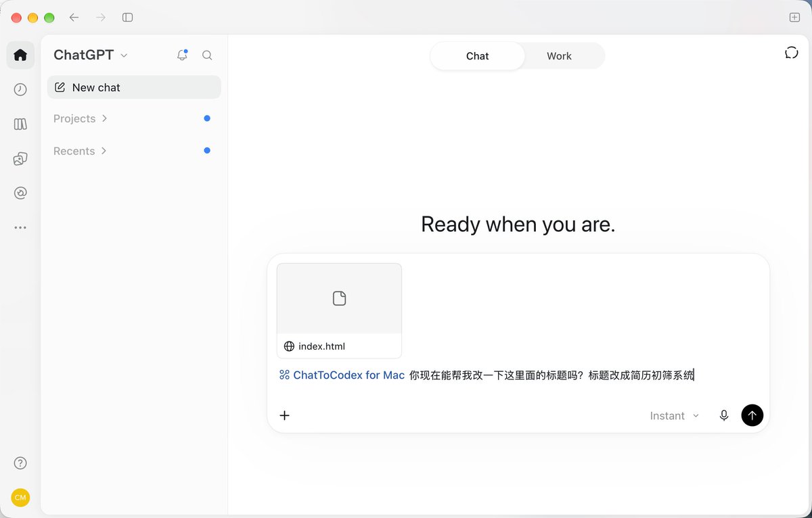Add an attachment with the plus button
Viewport: 812px width, 518px height.
(285, 415)
